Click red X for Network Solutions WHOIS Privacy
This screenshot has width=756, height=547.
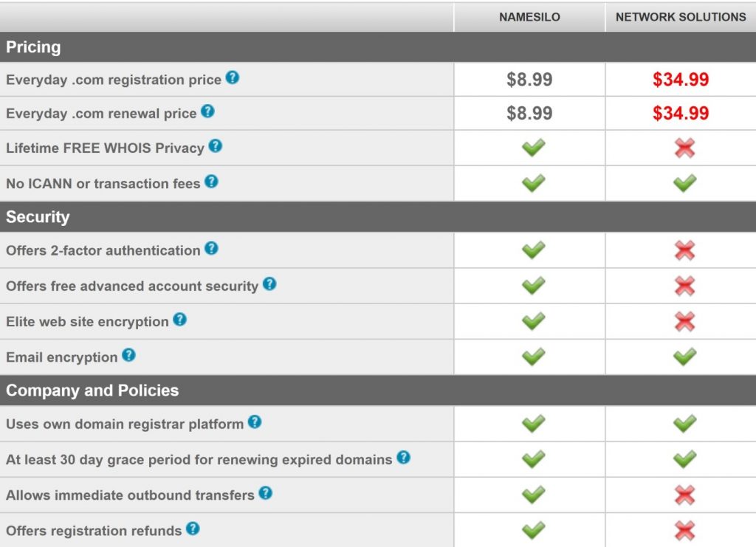point(684,148)
